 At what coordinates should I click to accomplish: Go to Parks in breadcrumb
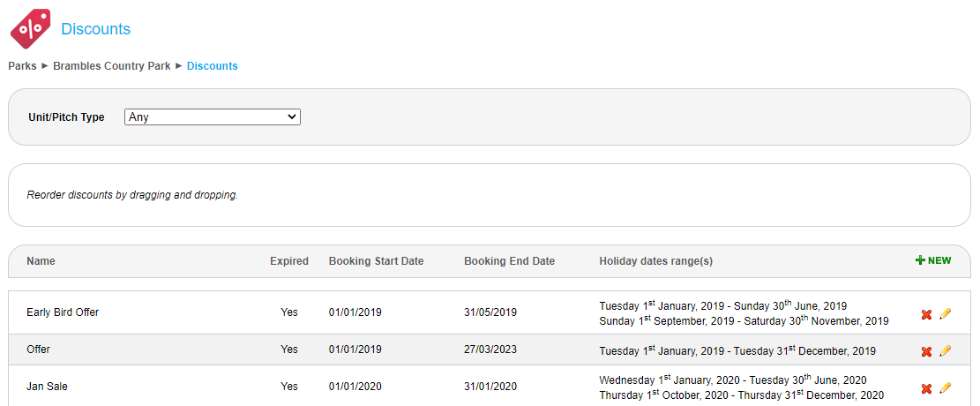22,66
